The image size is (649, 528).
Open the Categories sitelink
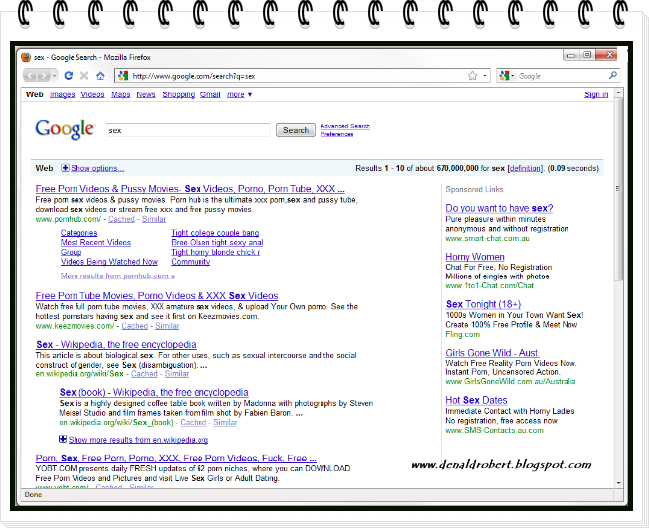[79, 233]
